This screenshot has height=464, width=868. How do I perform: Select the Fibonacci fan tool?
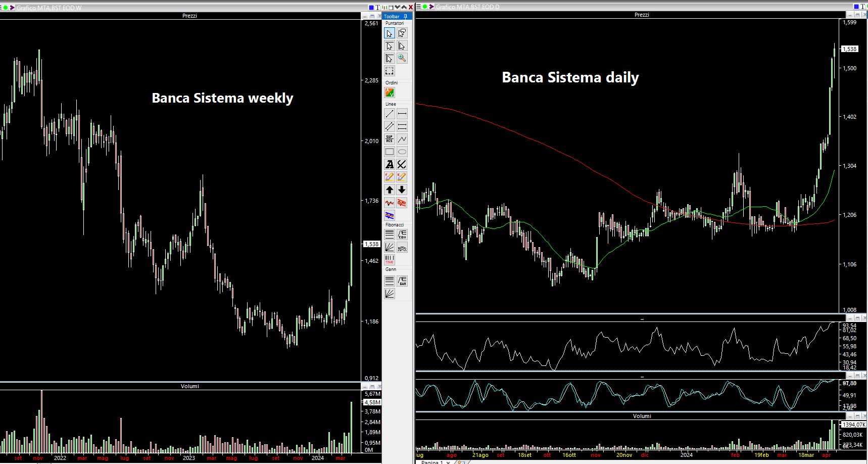389,247
